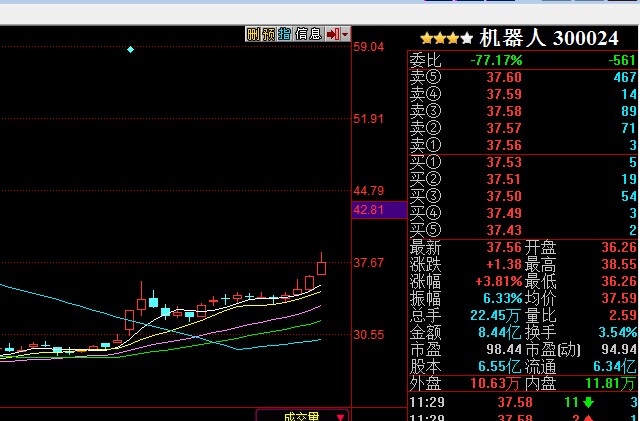Viewport: 640px width, 421px height.
Task: Click the yellow 删 toolbar icon
Action: (x=253, y=34)
